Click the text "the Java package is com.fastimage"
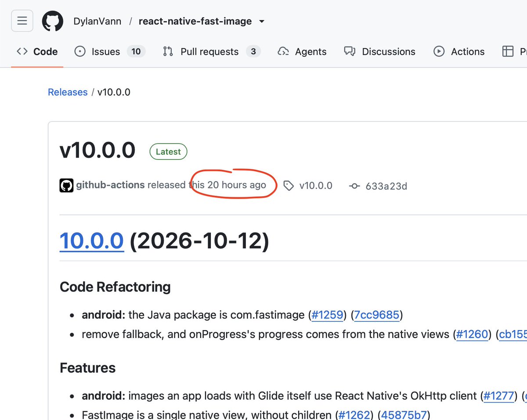Image resolution: width=527 pixels, height=420 pixels. click(x=217, y=315)
